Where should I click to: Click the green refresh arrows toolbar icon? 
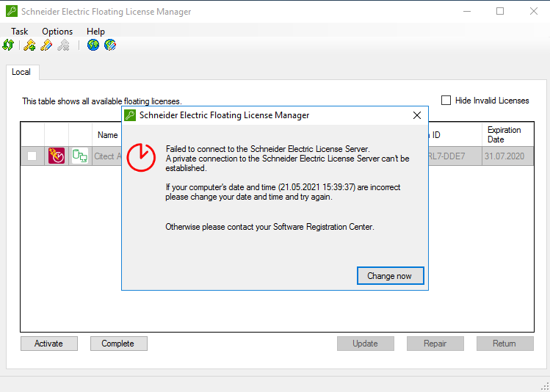point(8,46)
